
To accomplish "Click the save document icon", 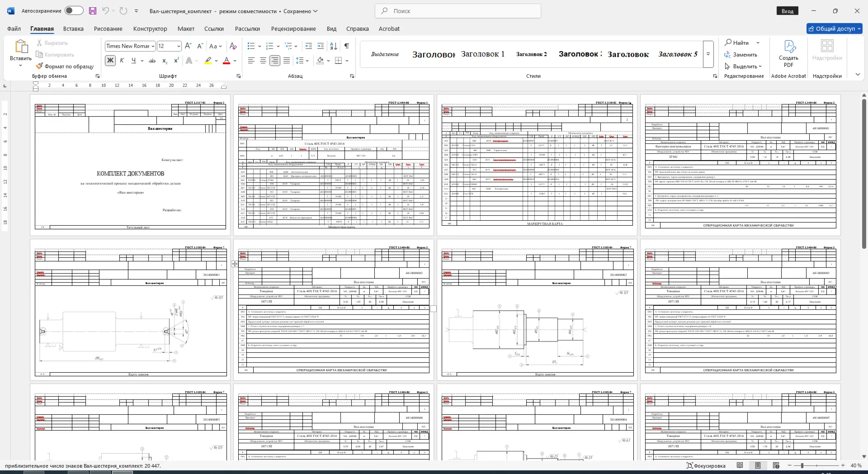I will tap(93, 11).
